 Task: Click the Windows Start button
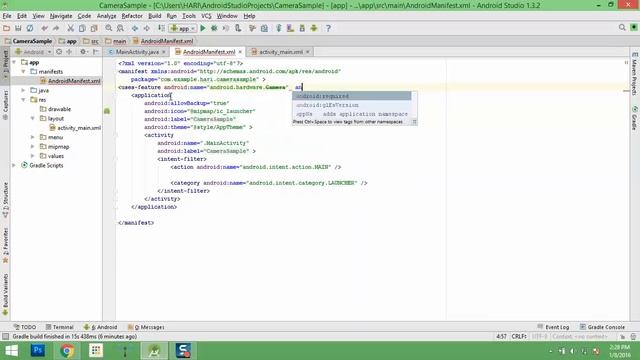[11, 351]
